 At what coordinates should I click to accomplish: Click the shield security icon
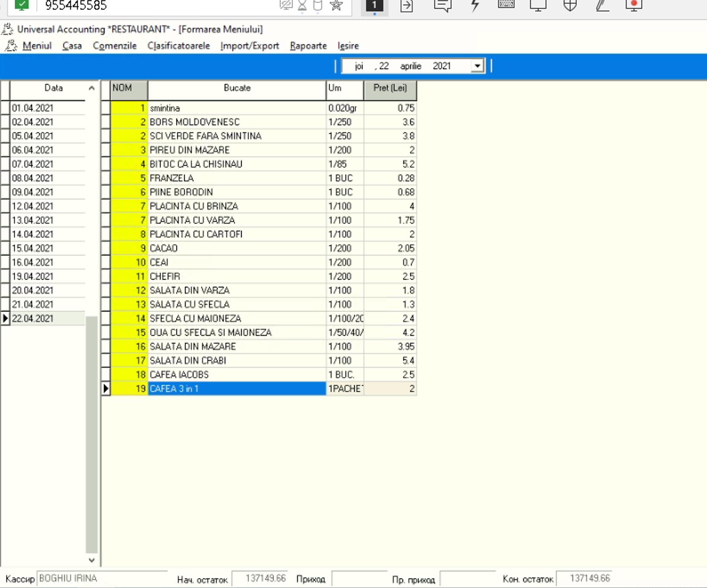tap(570, 6)
